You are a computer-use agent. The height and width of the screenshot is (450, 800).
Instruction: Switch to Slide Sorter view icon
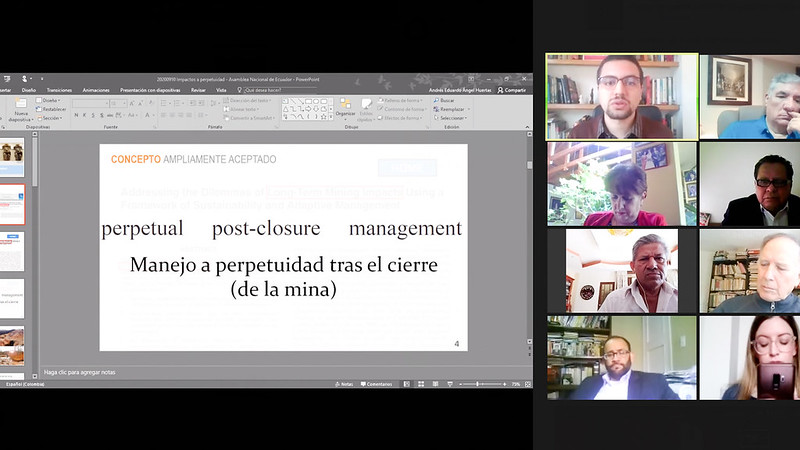[x=421, y=384]
